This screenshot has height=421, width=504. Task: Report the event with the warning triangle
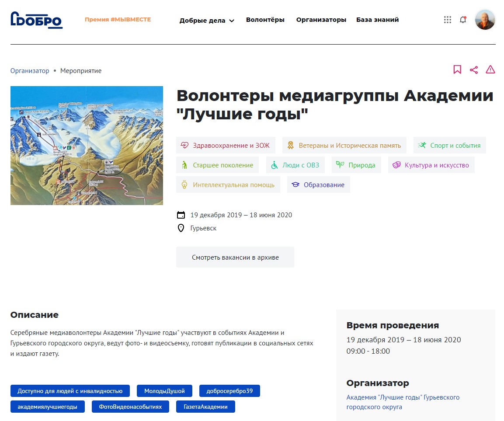coord(490,70)
